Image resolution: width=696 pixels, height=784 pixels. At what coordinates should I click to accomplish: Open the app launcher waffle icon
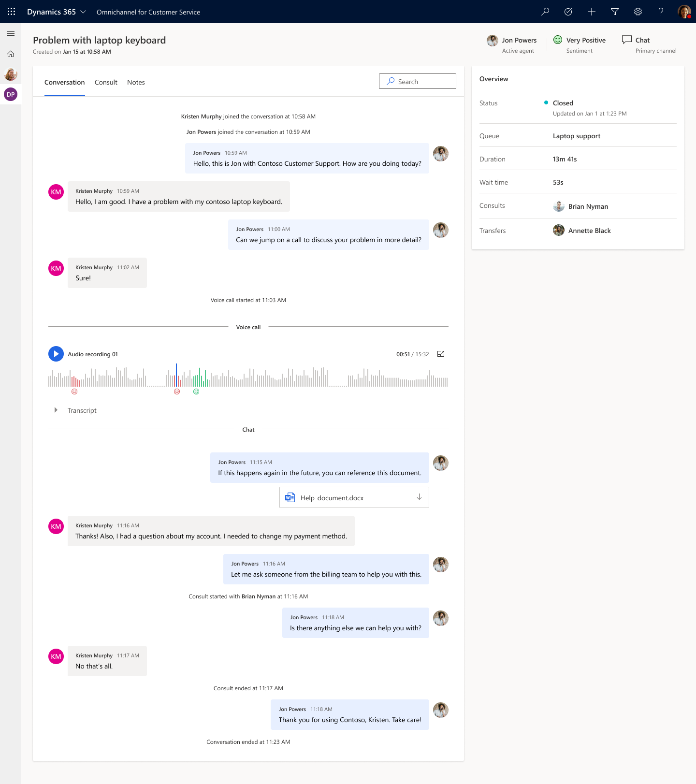[11, 12]
